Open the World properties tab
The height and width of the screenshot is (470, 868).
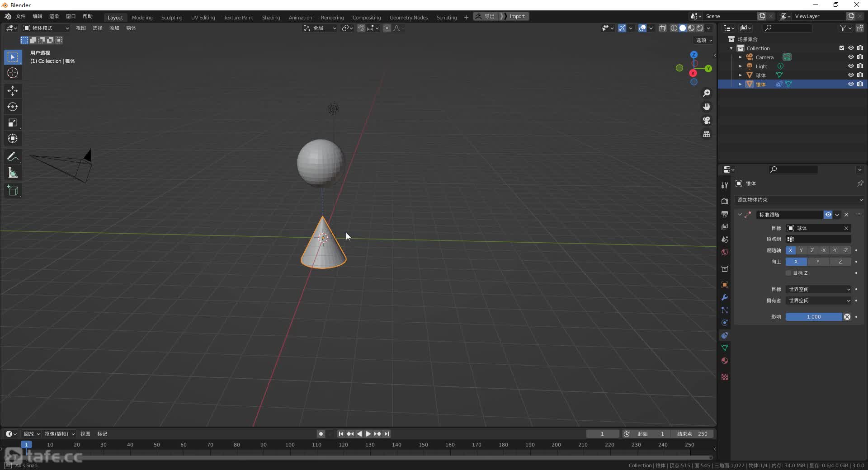[x=725, y=252]
